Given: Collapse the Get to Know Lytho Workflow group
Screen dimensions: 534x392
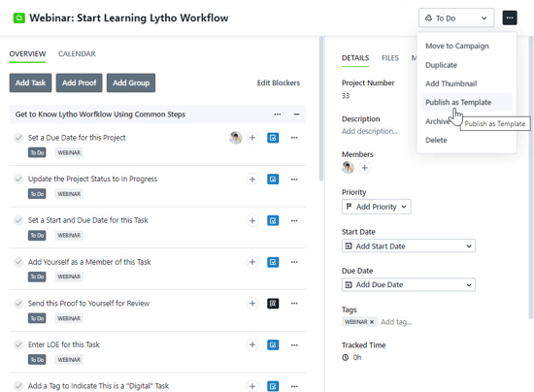Looking at the screenshot, I should click(x=297, y=114).
